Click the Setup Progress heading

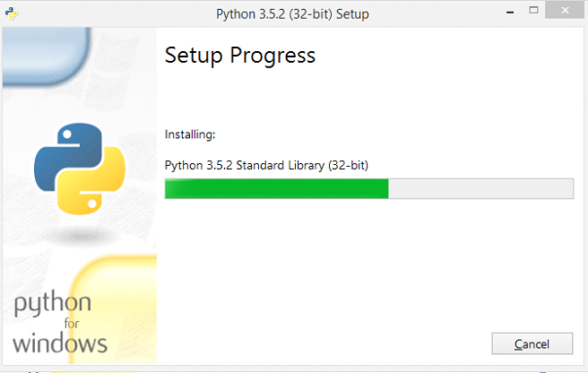240,56
